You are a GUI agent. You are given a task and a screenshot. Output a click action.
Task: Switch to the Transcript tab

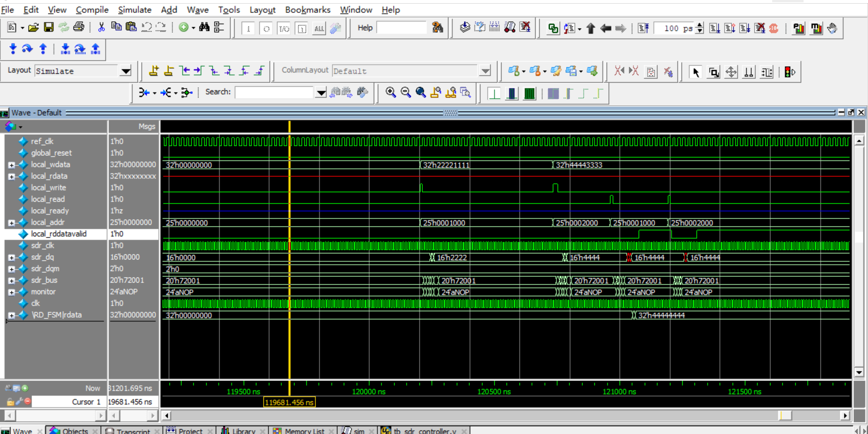point(133,431)
